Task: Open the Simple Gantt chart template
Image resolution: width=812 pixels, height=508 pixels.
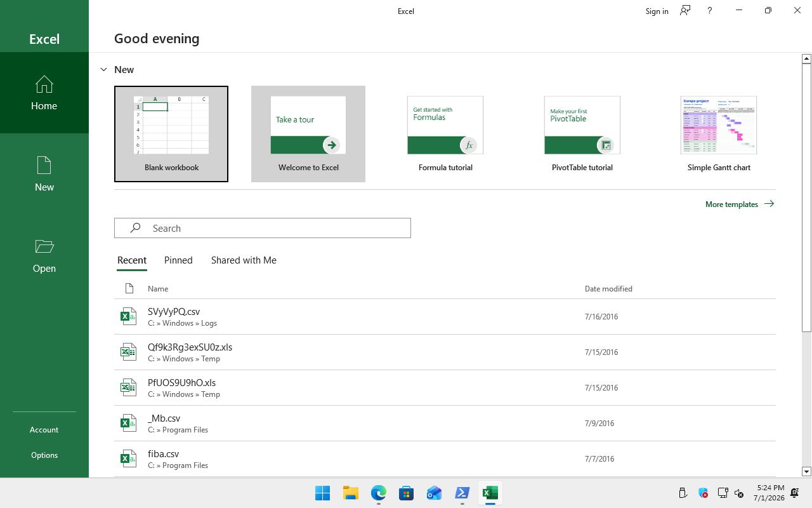Action: tap(719, 134)
